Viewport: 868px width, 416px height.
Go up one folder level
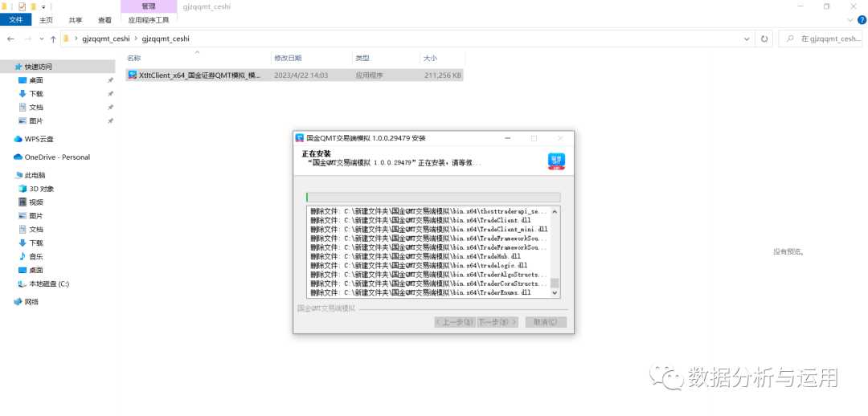53,39
